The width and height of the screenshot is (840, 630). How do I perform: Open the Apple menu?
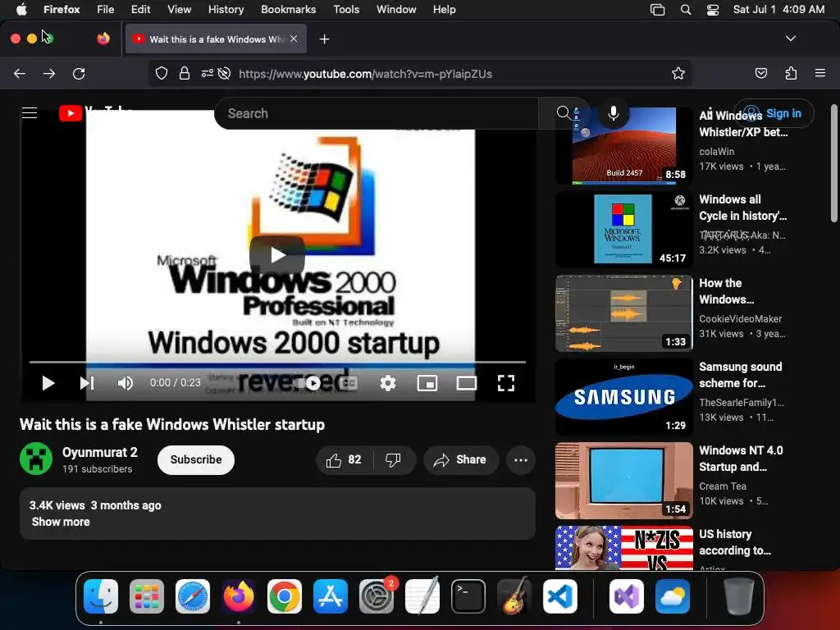pyautogui.click(x=21, y=9)
